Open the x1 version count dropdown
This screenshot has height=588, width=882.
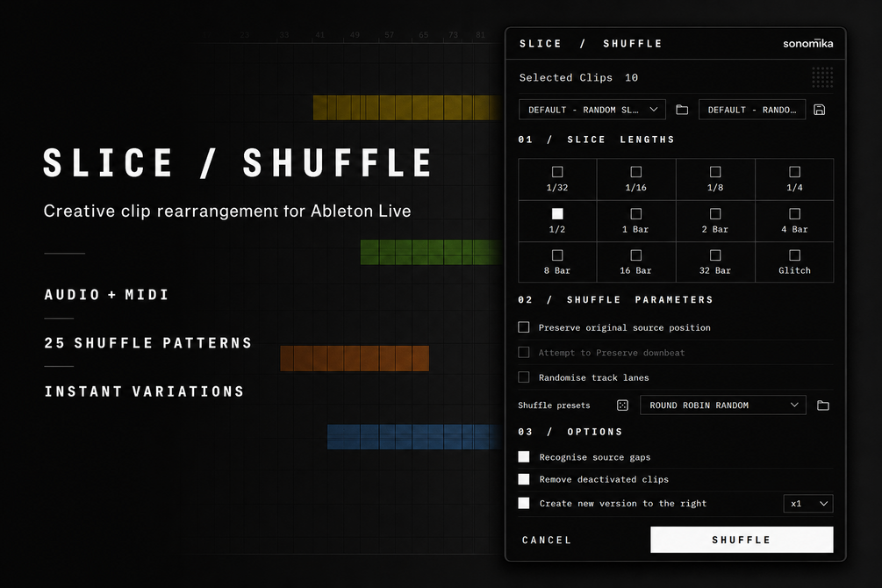point(808,504)
